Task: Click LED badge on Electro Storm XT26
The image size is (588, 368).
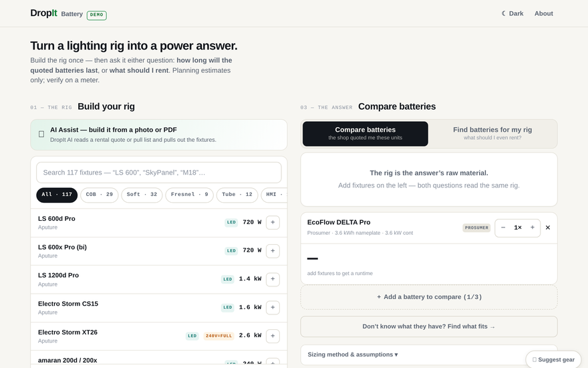Action: pyautogui.click(x=192, y=336)
